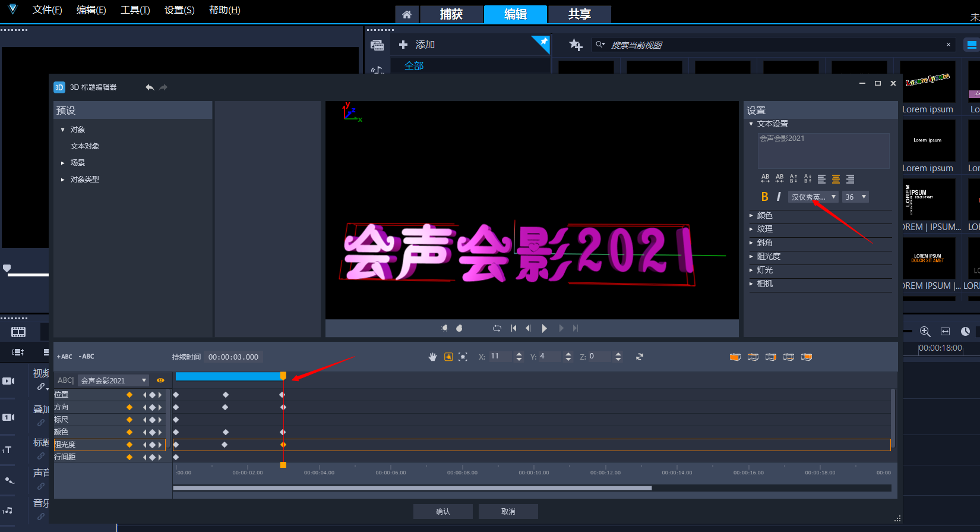The image size is (980, 532).
Task: Align text to the right
Action: click(850, 179)
